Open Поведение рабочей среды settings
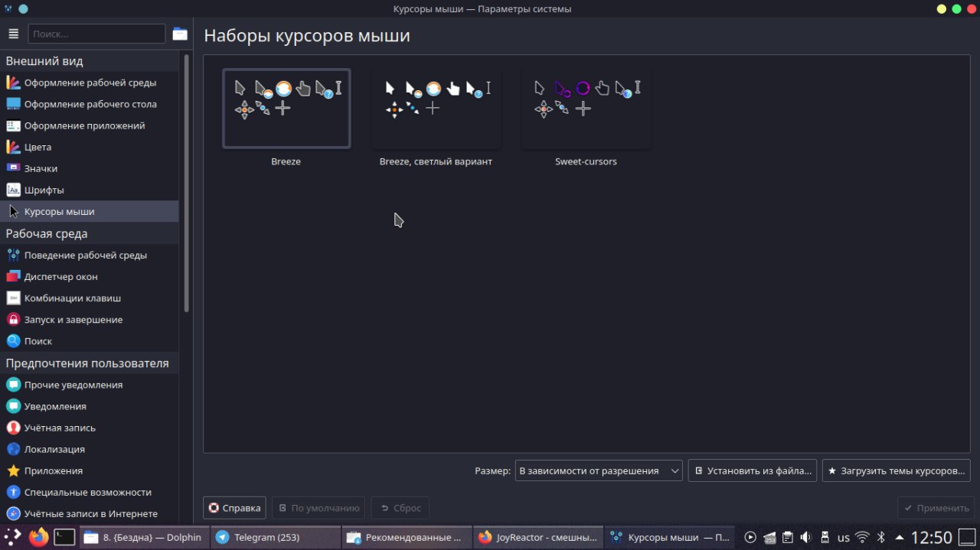Viewport: 980px width, 550px height. [x=90, y=255]
